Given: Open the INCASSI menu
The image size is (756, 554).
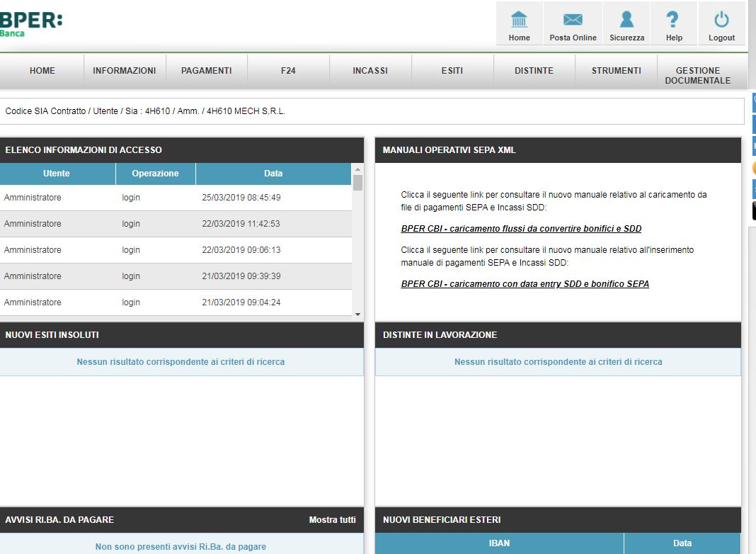Looking at the screenshot, I should 370,71.
